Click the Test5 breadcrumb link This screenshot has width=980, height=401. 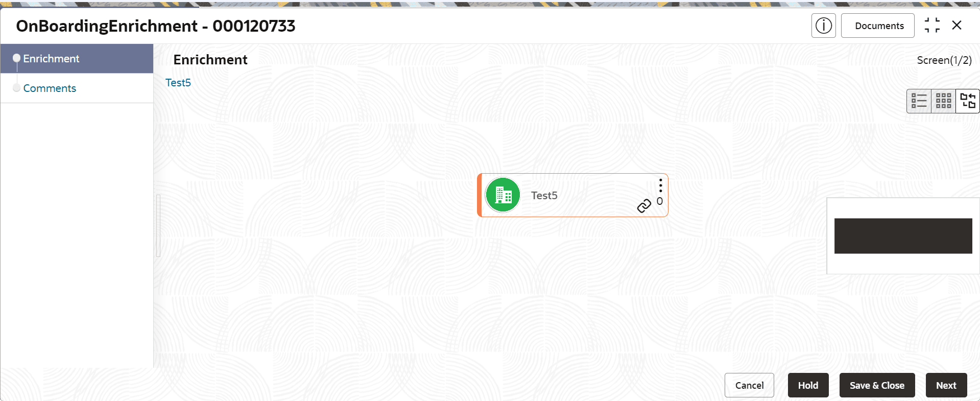pos(178,83)
